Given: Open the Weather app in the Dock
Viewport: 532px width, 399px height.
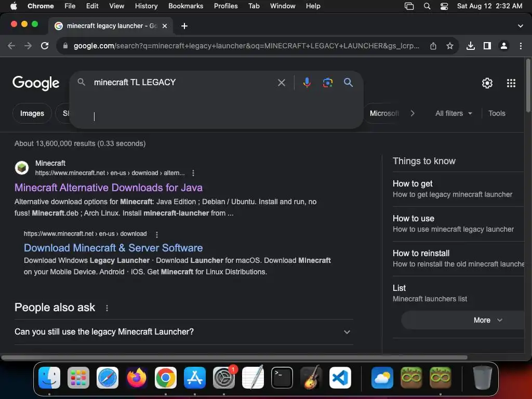Looking at the screenshot, I should (382, 378).
